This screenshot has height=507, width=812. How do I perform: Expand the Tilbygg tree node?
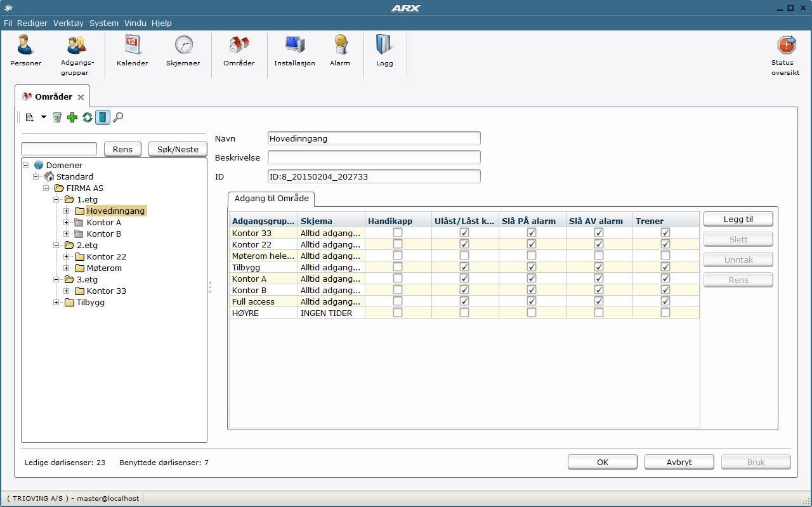point(57,303)
